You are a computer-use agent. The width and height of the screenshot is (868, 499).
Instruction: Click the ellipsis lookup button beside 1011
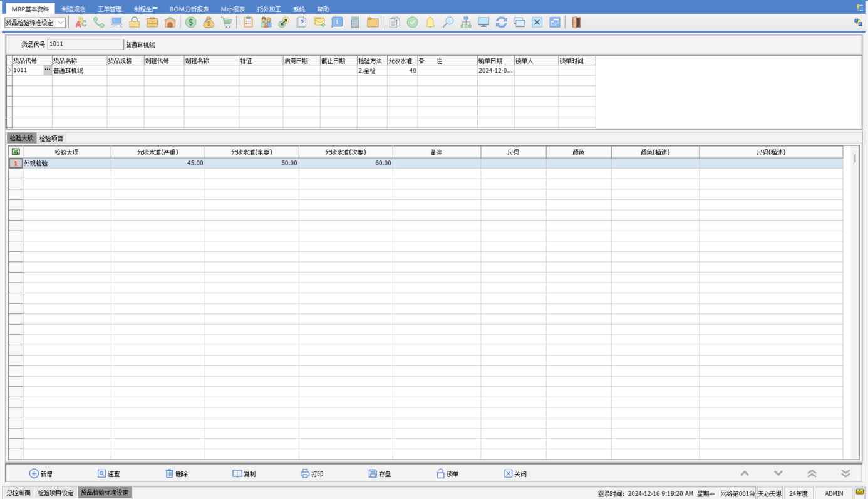click(x=47, y=70)
